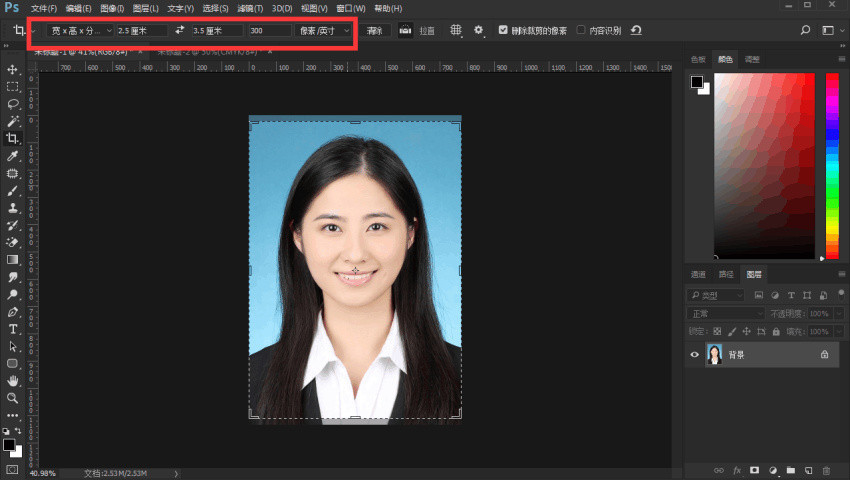850x480 pixels.
Task: Select the Path Selection tool
Action: pyautogui.click(x=12, y=347)
